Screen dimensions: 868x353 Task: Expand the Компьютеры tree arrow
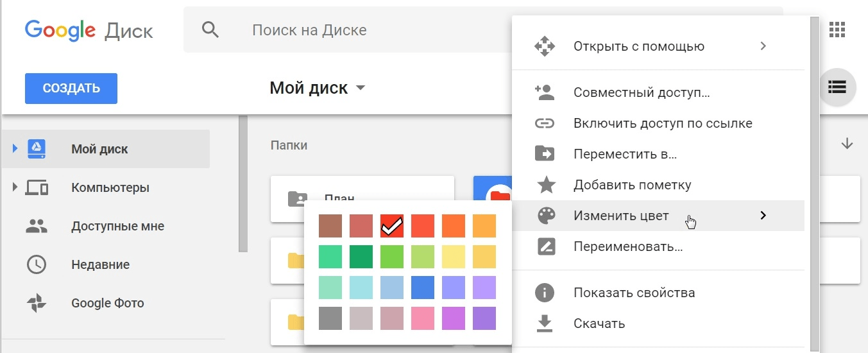click(x=15, y=187)
